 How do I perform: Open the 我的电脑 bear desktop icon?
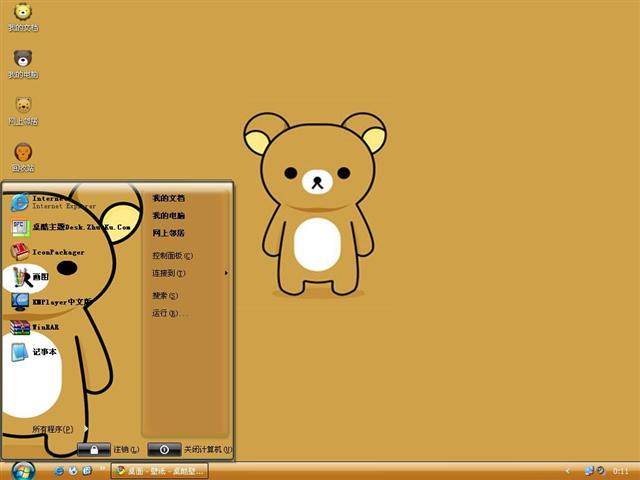pyautogui.click(x=23, y=64)
